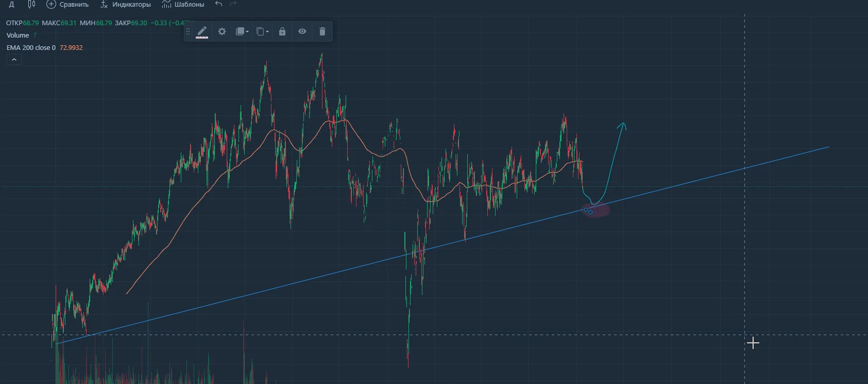
Task: Grab the floating toolbar drag handle
Action: (x=188, y=31)
